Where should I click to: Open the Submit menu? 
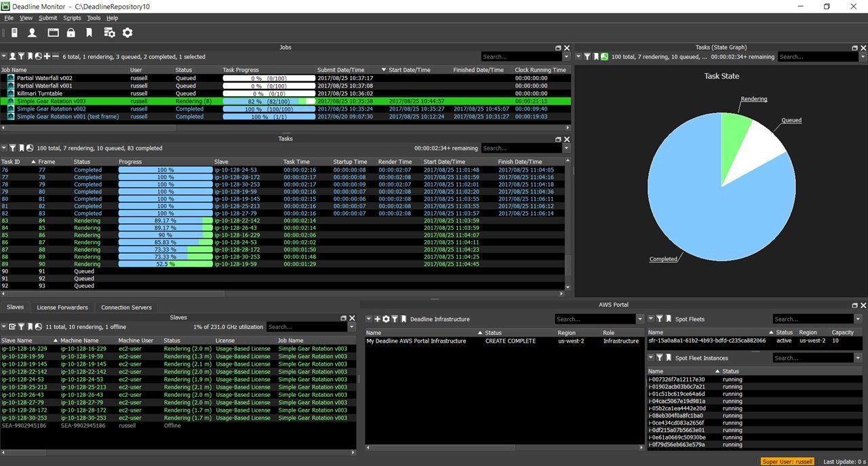coord(48,18)
